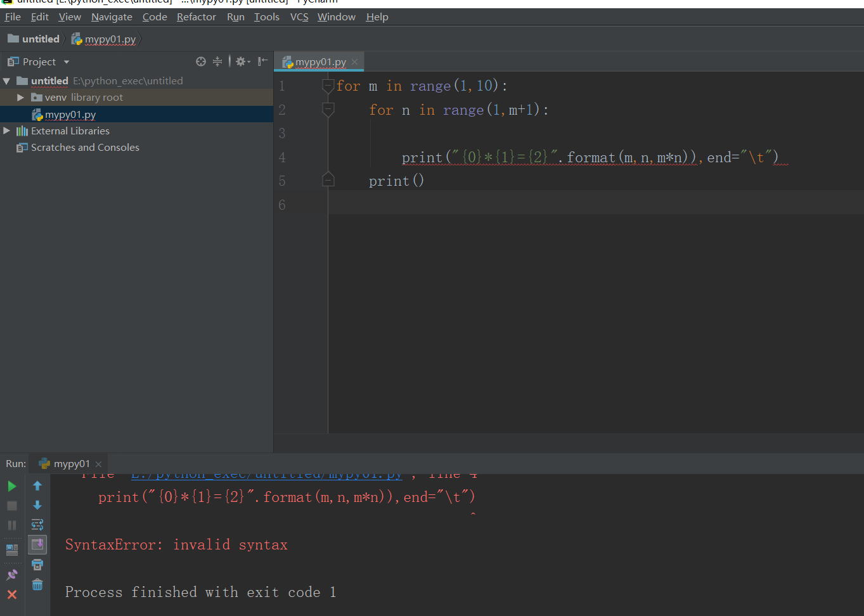Click the print console output icon
Viewport: 864px width, 616px height.
pyautogui.click(x=37, y=564)
